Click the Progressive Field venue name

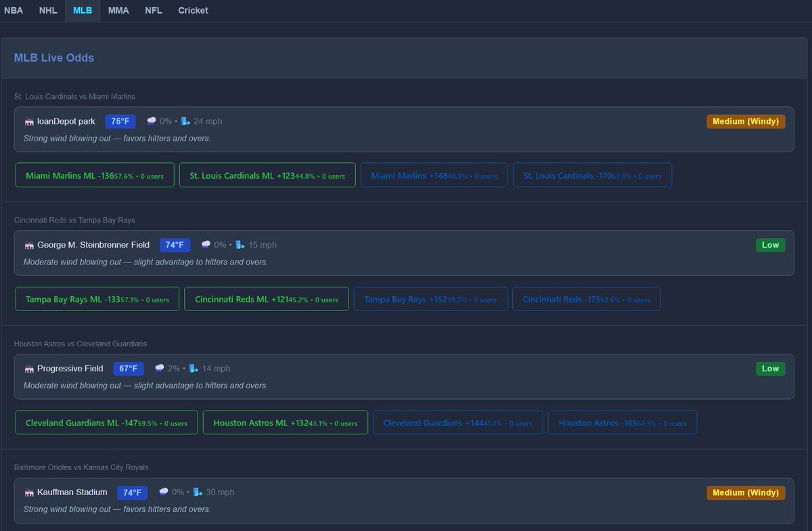click(70, 369)
